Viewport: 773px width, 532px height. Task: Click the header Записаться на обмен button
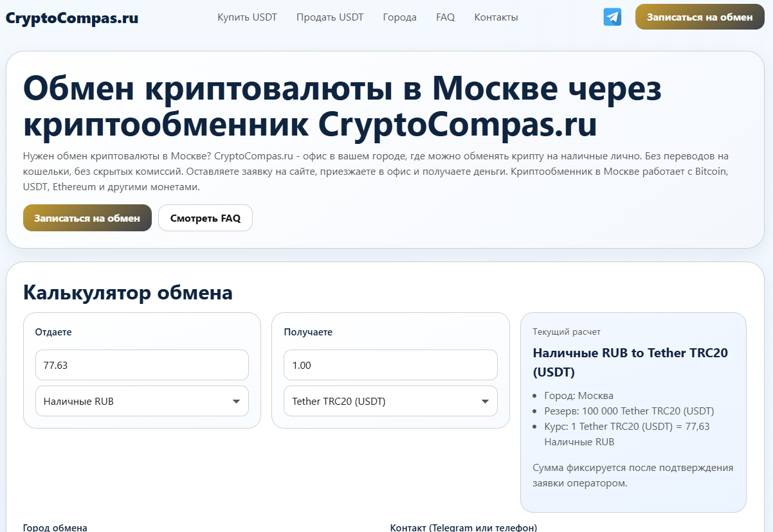[700, 17]
